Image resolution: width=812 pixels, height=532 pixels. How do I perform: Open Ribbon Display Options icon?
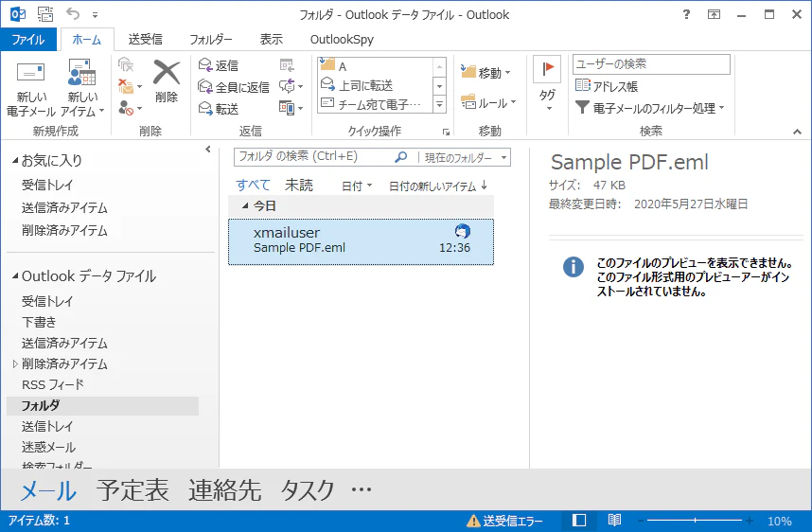coord(715,14)
